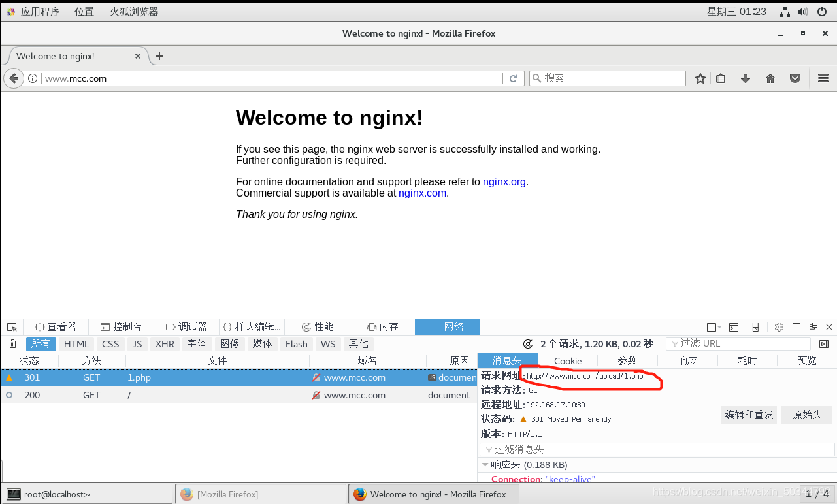Show bookmarks list icon
Viewport: 837px width, 504px height.
[x=721, y=78]
